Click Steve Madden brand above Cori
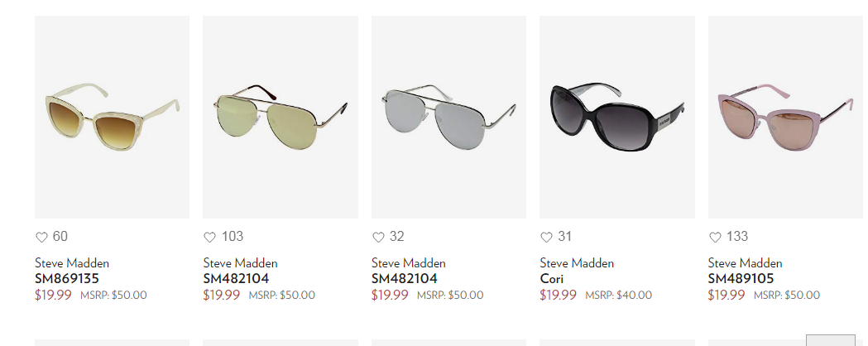Viewport: 868px width, 346px height. point(577,263)
